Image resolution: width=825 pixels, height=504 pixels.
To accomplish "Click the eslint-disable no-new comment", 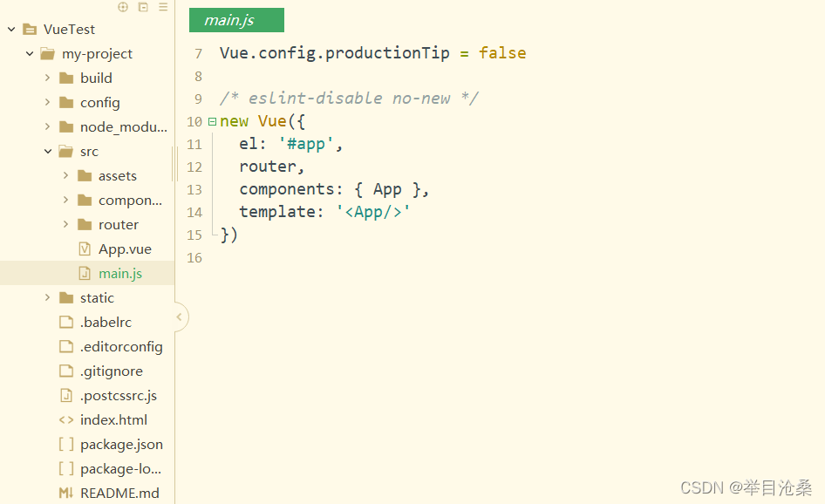I will click(350, 98).
